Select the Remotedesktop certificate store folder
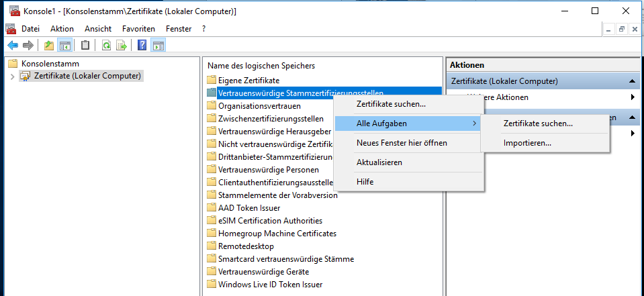 pyautogui.click(x=246, y=246)
